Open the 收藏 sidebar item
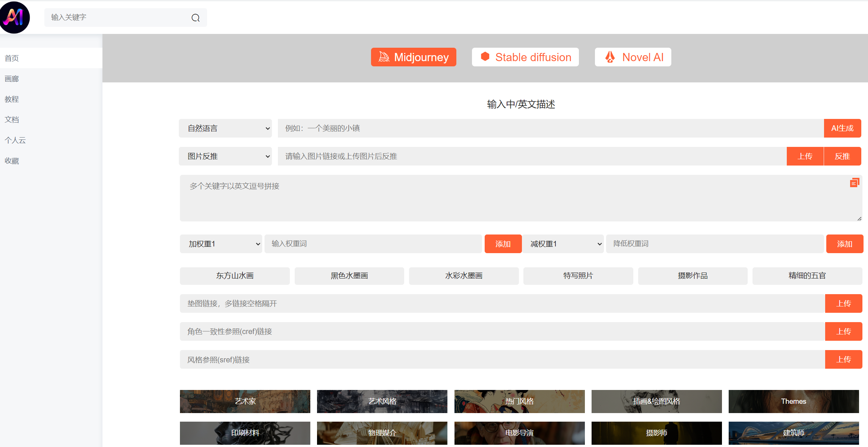 [51, 161]
